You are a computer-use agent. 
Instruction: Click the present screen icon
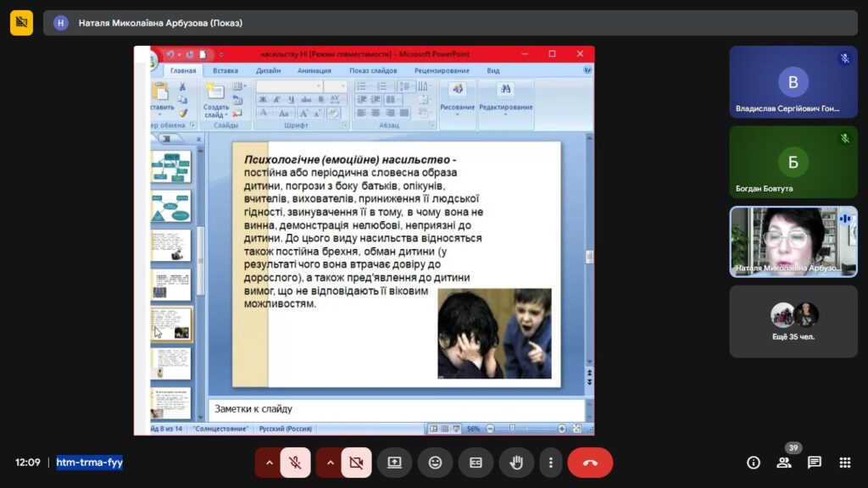coord(394,463)
